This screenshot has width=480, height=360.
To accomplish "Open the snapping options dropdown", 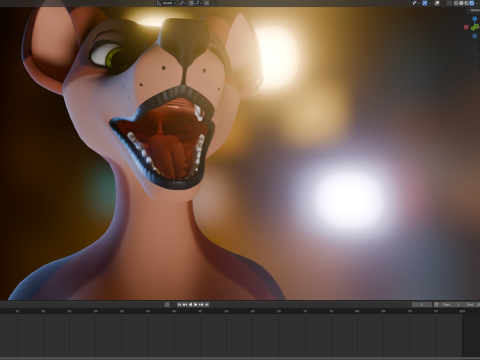I will click(198, 3).
